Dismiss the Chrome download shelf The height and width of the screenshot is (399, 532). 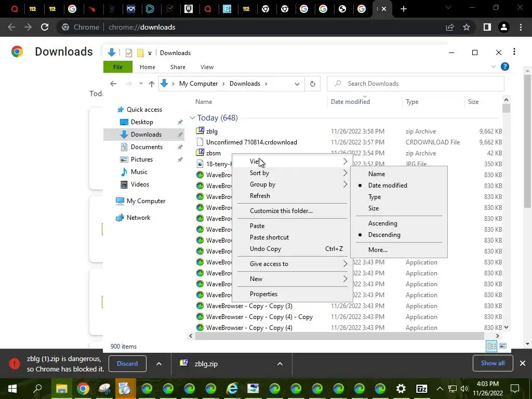[523, 363]
